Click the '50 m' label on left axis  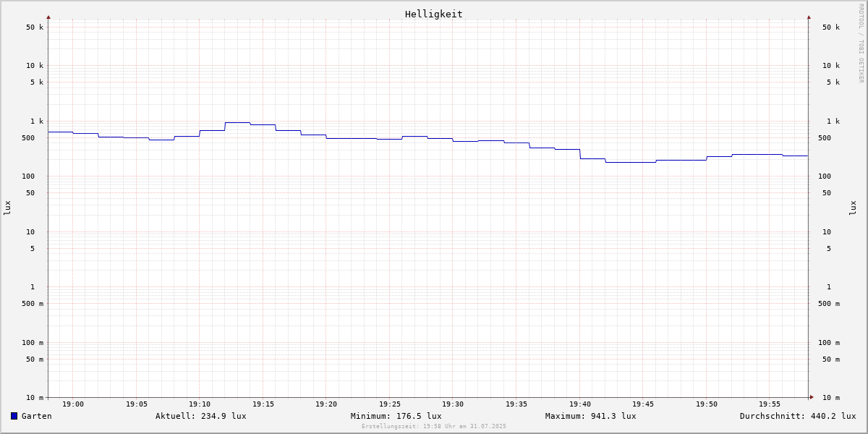(x=35, y=359)
